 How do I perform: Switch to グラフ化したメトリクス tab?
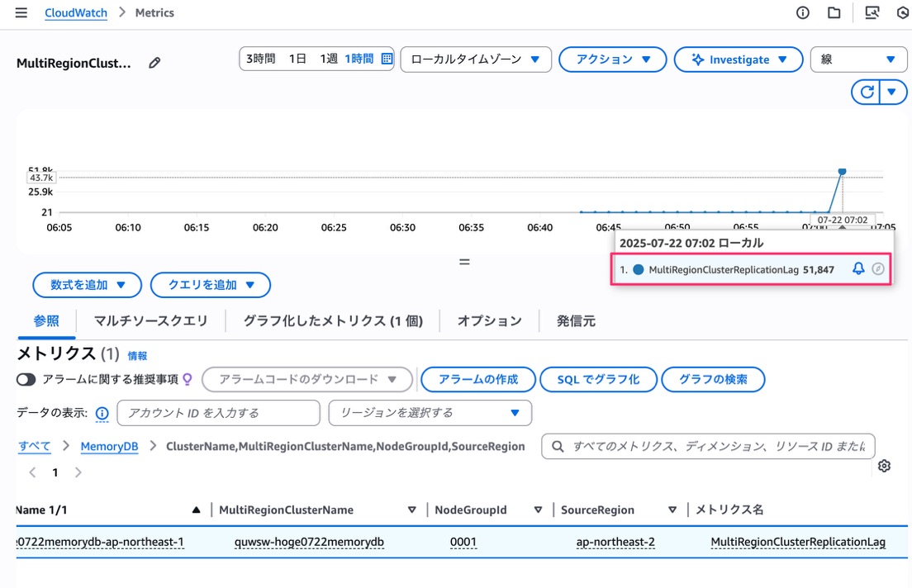tap(333, 321)
